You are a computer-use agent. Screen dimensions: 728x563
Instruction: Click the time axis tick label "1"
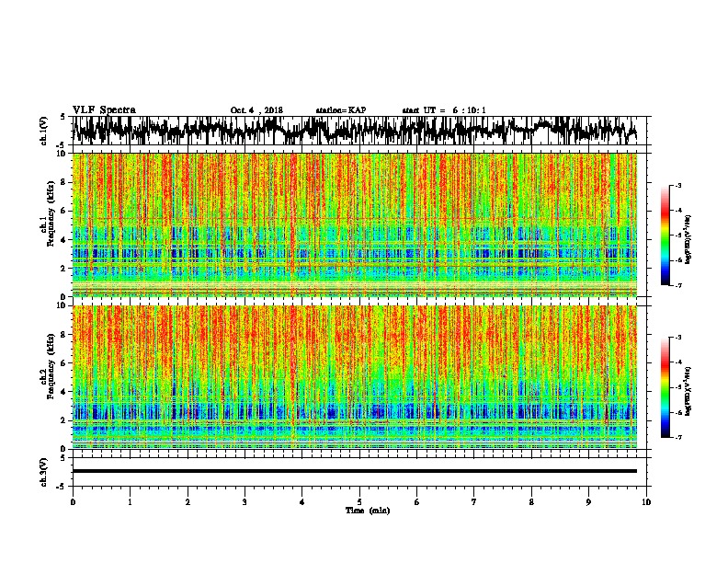(131, 502)
